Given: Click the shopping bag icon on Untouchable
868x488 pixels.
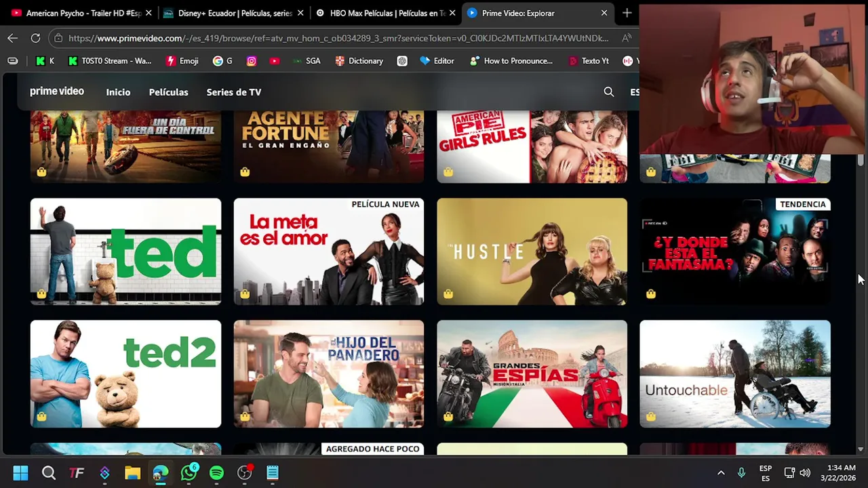Looking at the screenshot, I should 651,416.
